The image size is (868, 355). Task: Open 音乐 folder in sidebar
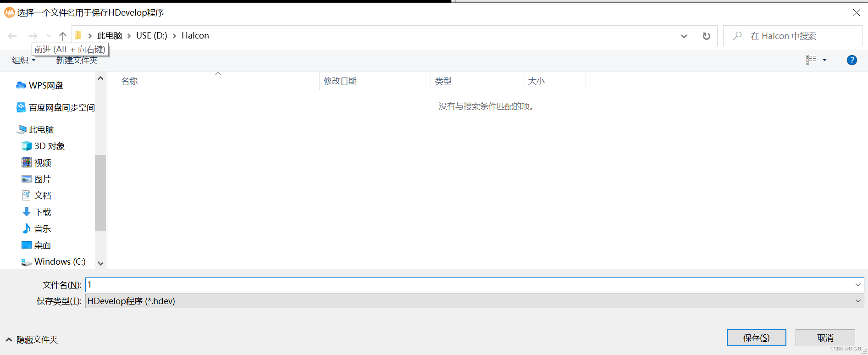pyautogui.click(x=36, y=228)
